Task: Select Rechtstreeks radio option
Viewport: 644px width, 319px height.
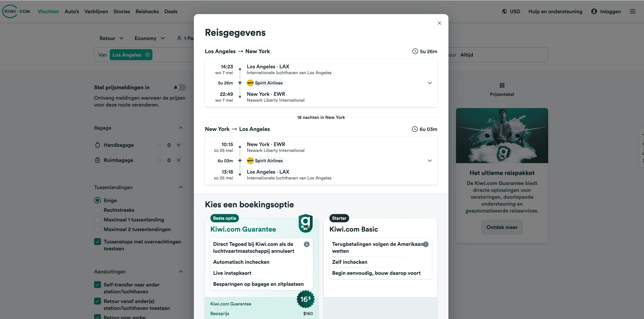Action: point(98,210)
